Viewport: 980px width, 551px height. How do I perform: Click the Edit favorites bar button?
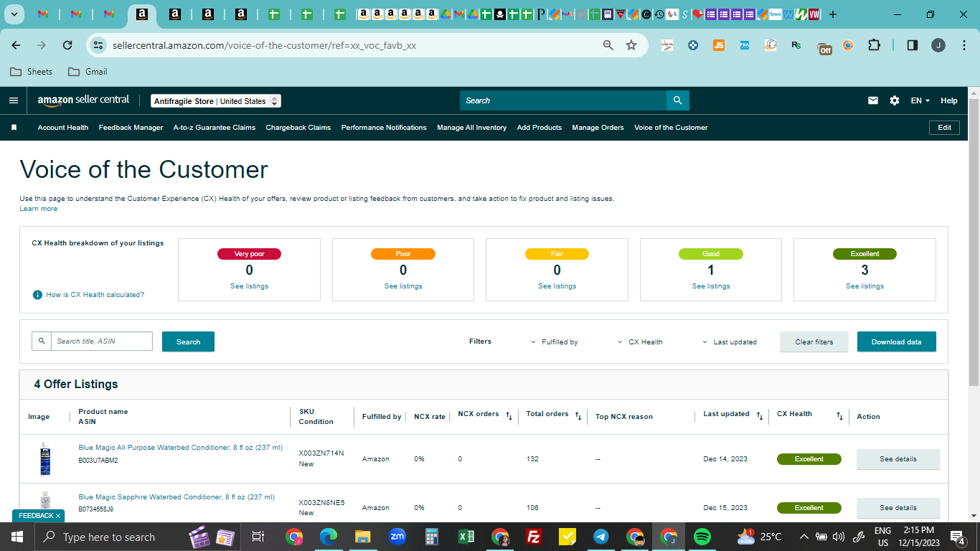pyautogui.click(x=945, y=128)
